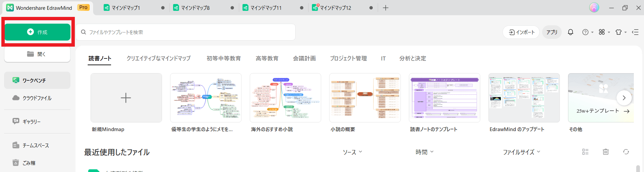Expand the apps grid dropdown arrow
The image size is (644, 172).
[x=609, y=32]
